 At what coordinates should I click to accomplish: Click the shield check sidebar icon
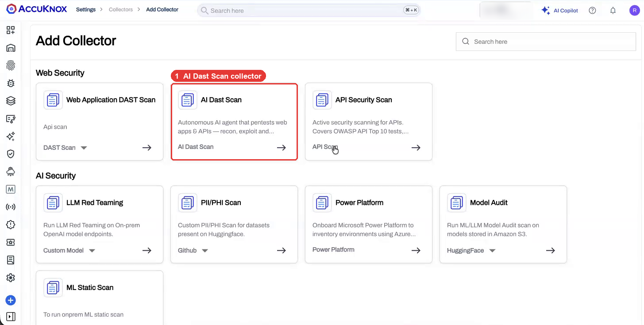click(x=11, y=154)
